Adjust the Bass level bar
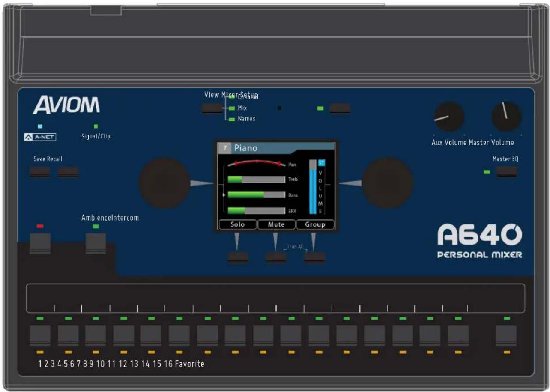 256,195
